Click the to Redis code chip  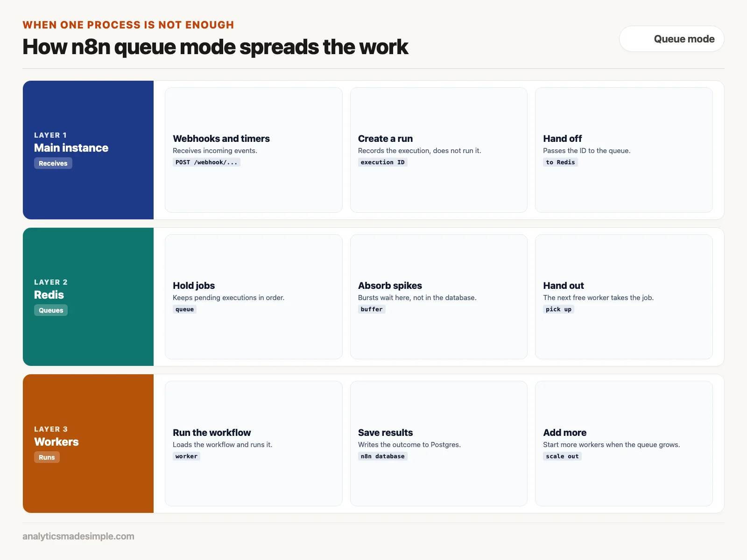click(x=560, y=162)
